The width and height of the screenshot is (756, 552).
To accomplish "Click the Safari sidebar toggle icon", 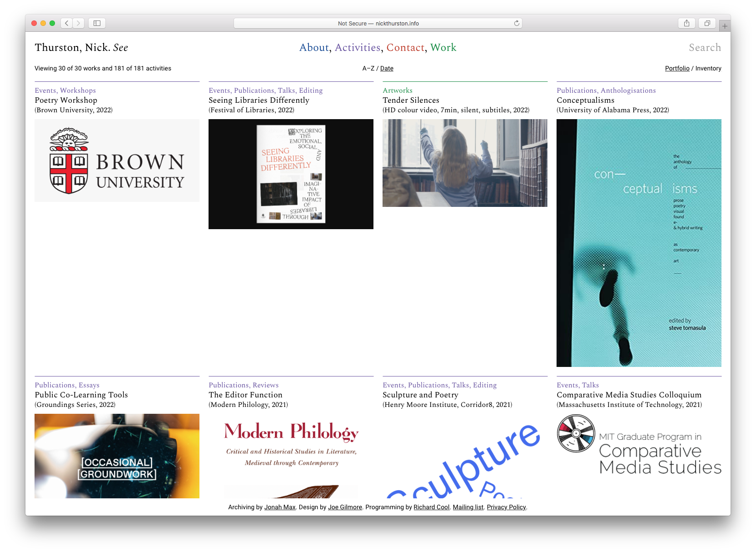I will 97,23.
